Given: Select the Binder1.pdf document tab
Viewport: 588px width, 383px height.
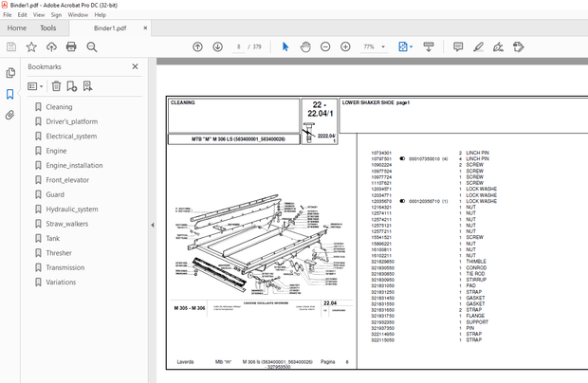Looking at the screenshot, I should click(110, 28).
